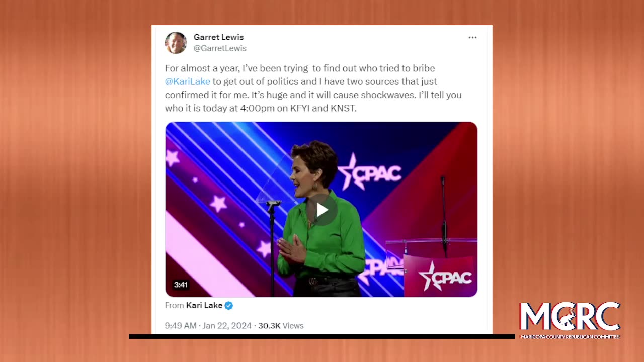This screenshot has width=644, height=362.
Task: Click the elephant emblem inside MCRC logo
Action: coord(569,317)
